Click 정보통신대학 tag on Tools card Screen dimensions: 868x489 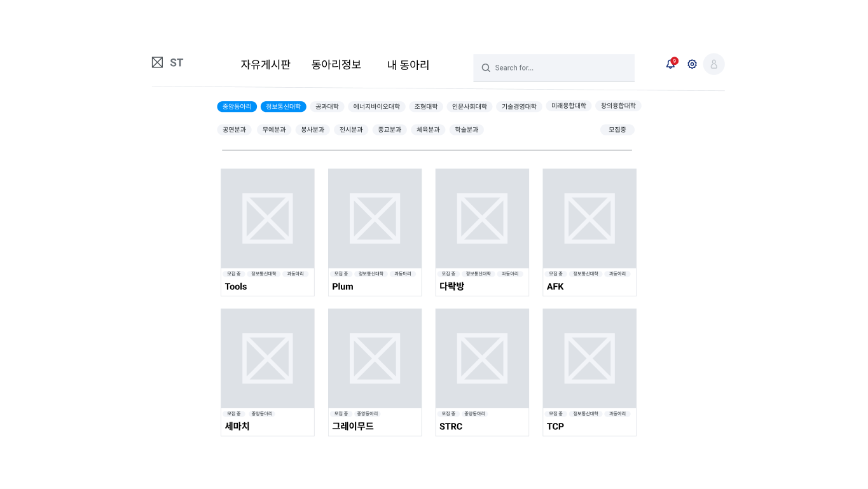click(x=264, y=274)
